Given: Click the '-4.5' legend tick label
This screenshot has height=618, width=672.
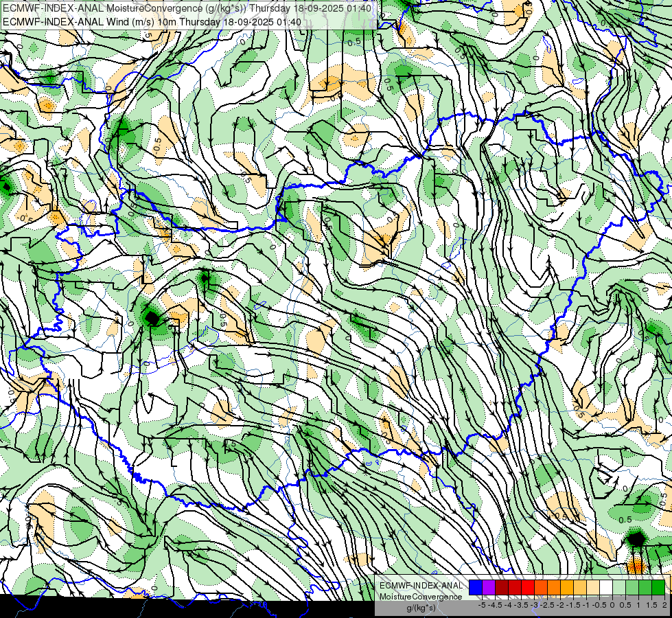Looking at the screenshot, I should [496, 605].
